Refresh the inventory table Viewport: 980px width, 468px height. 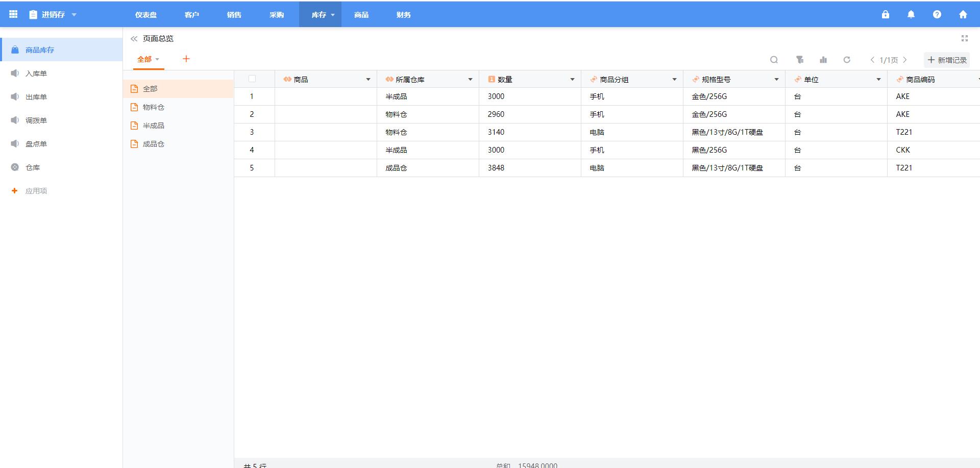click(847, 60)
